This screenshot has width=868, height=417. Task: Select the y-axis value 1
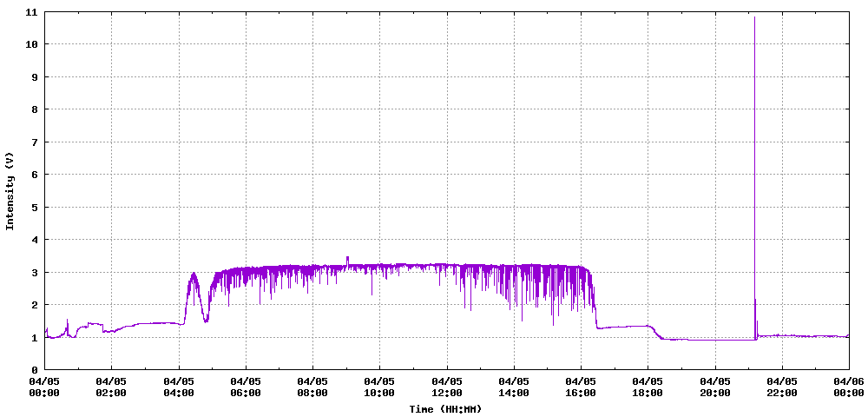35,337
